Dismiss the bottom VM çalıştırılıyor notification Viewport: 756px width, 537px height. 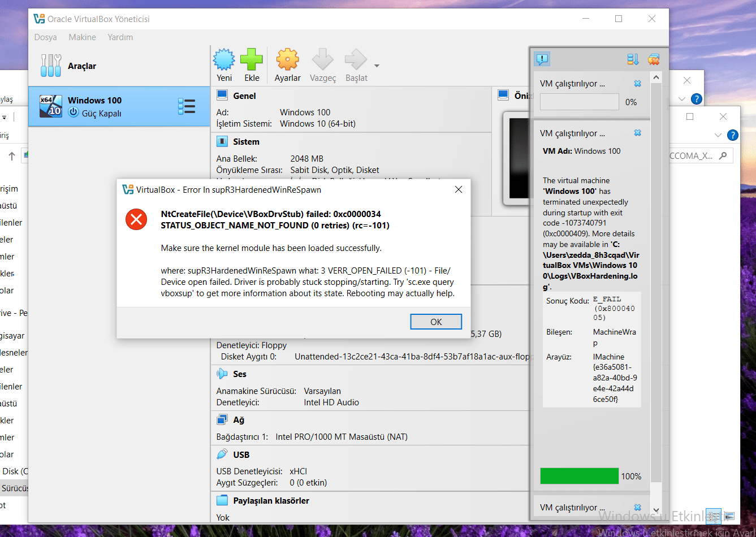pyautogui.click(x=638, y=507)
